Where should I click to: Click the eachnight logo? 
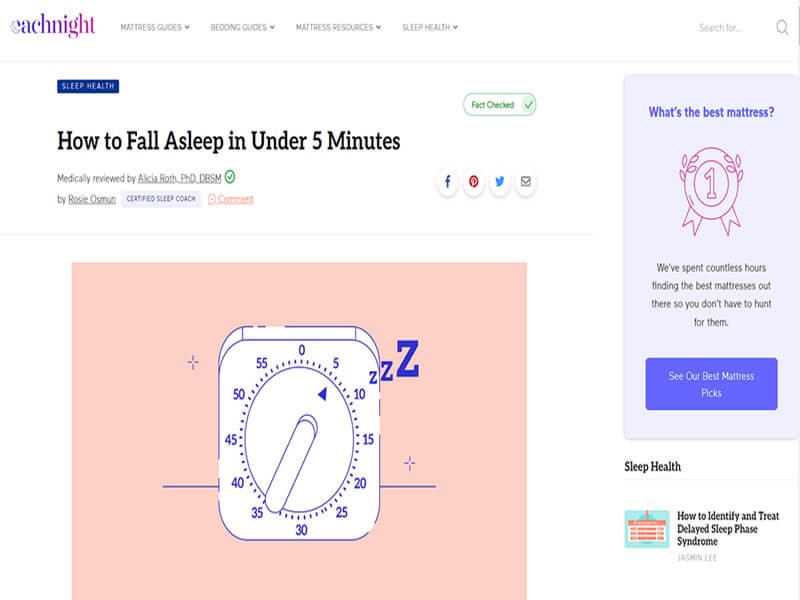click(x=53, y=25)
